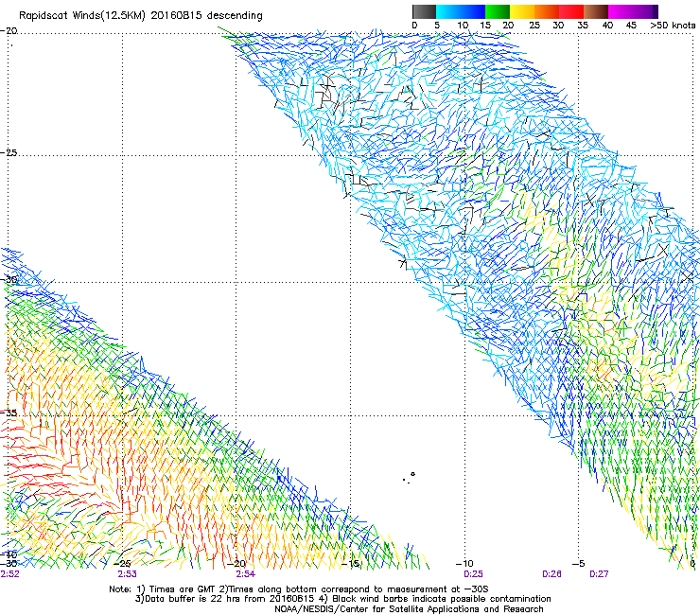Click the '-15' longitude label on bottom axis
This screenshot has height=615, width=700.
point(351,563)
